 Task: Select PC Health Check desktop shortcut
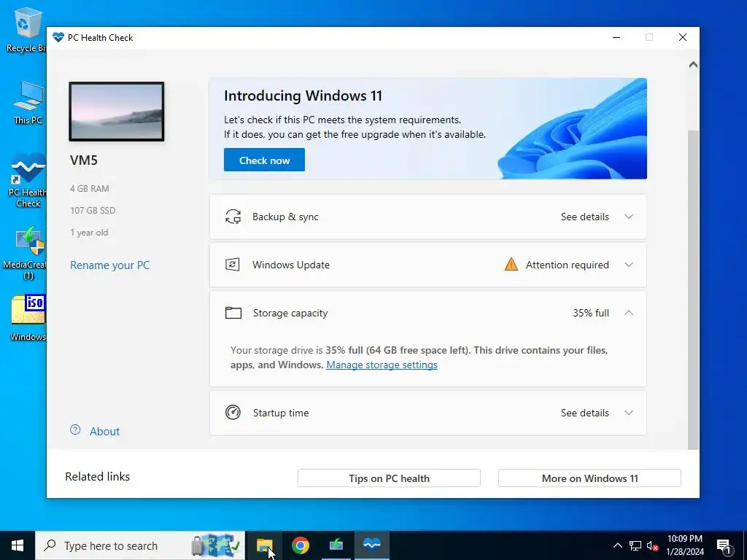click(28, 181)
